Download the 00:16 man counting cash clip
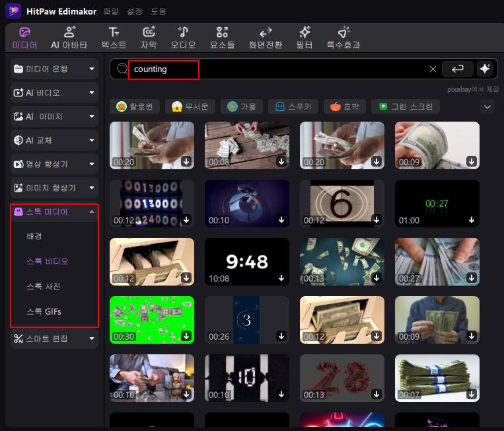504x431 pixels. coord(186,395)
